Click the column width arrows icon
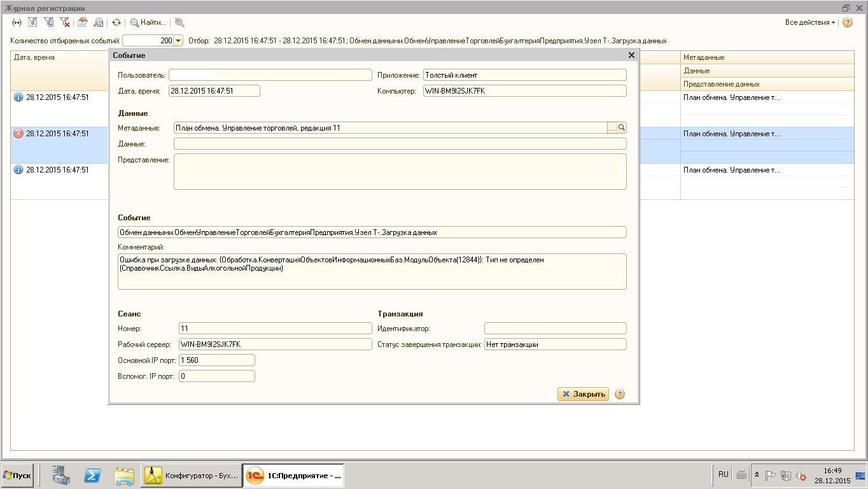 (x=17, y=22)
